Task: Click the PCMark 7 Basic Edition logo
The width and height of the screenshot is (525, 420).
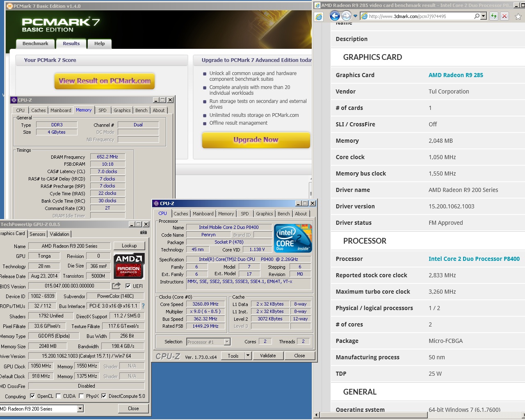Action: point(61,25)
